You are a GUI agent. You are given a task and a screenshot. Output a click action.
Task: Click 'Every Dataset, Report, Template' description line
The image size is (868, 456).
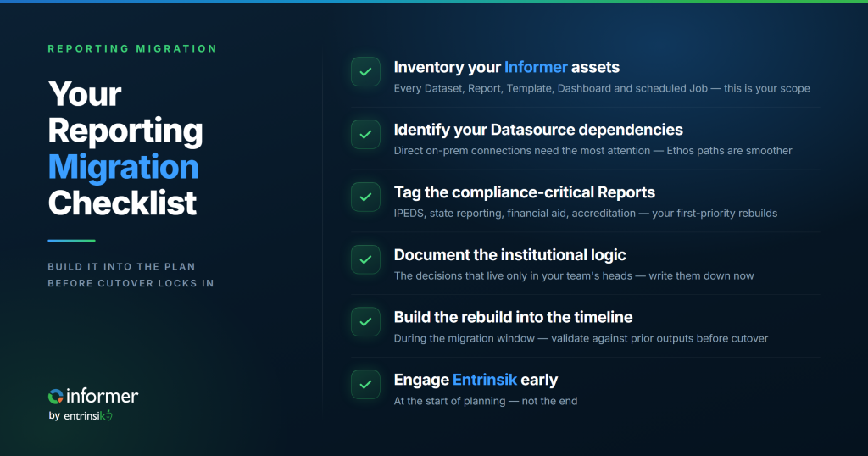point(602,88)
